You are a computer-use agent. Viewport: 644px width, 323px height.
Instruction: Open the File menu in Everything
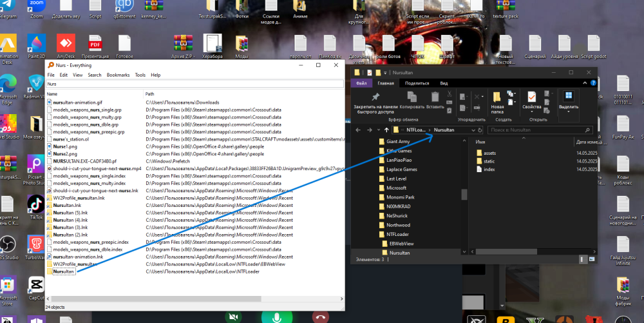[51, 75]
